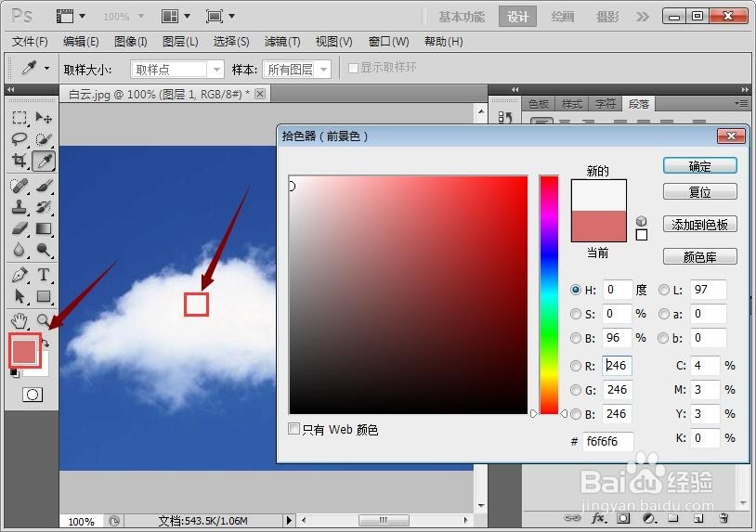Select the Move tool
756x532 pixels.
coord(44,118)
